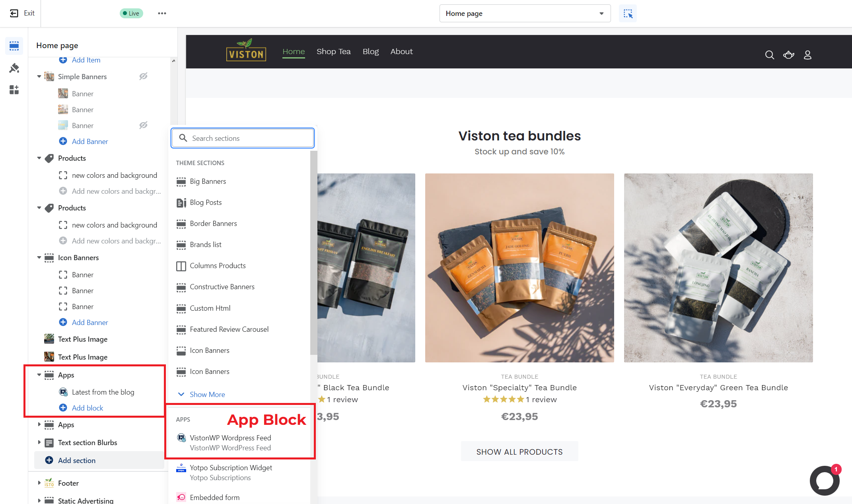Click the multi-select/marquee icon top right
This screenshot has height=504, width=852.
tap(628, 13)
